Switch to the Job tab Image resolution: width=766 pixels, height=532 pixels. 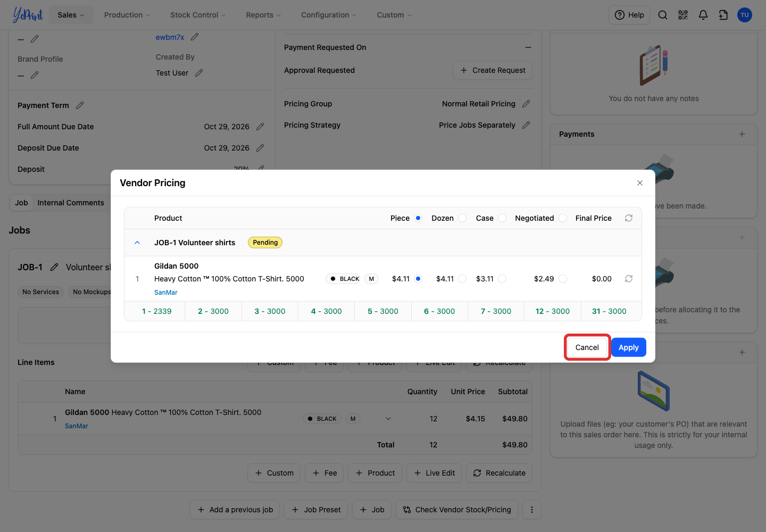(21, 203)
